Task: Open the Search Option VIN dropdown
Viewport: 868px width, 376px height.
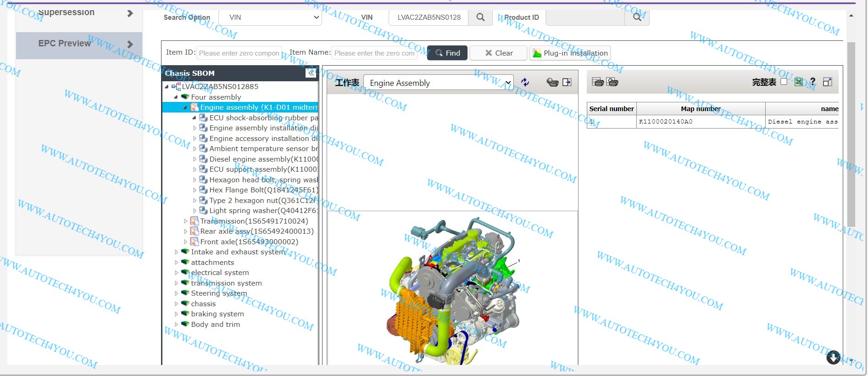Action: tap(270, 17)
